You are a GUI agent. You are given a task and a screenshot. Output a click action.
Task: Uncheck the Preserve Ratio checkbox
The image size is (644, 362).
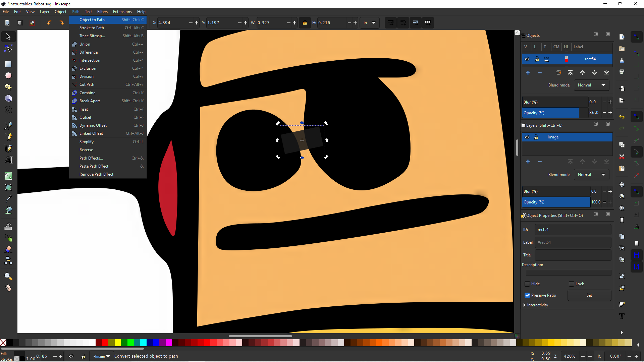(x=527, y=295)
